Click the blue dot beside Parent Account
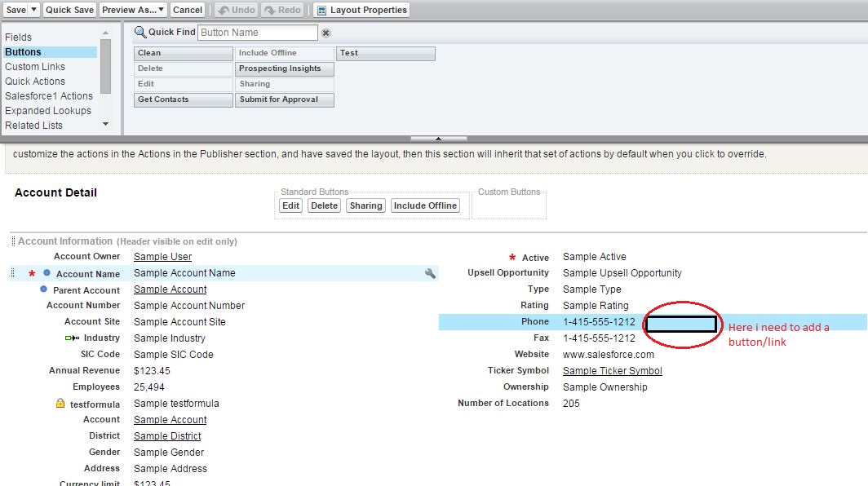868x486 pixels. coord(44,289)
